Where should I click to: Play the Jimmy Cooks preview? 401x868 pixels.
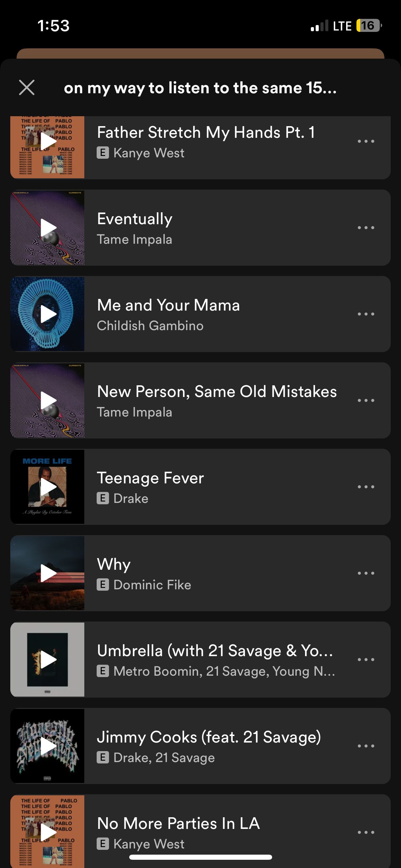pos(48,746)
